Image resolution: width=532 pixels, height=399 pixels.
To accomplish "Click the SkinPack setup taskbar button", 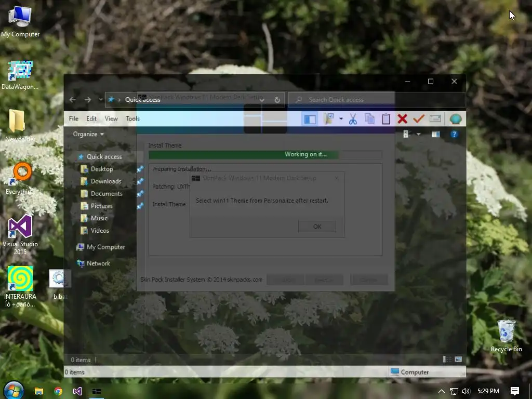I will point(97,391).
